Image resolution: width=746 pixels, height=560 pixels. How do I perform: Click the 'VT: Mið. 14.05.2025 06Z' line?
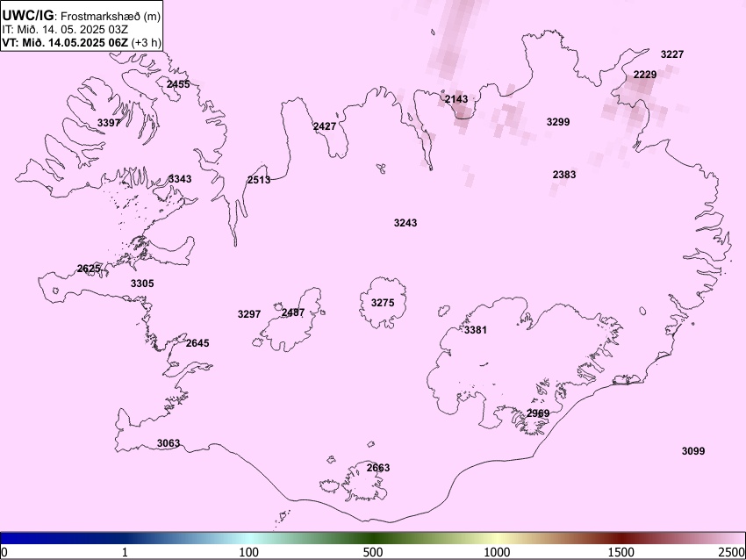[x=65, y=42]
